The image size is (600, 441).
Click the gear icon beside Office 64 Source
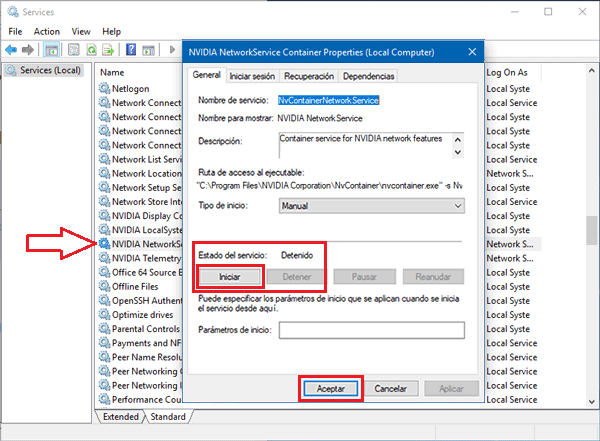pos(104,272)
